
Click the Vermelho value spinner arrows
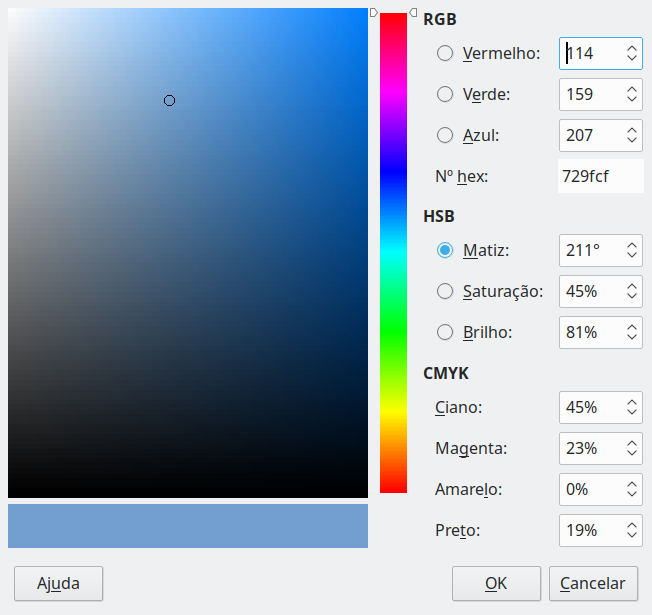632,53
